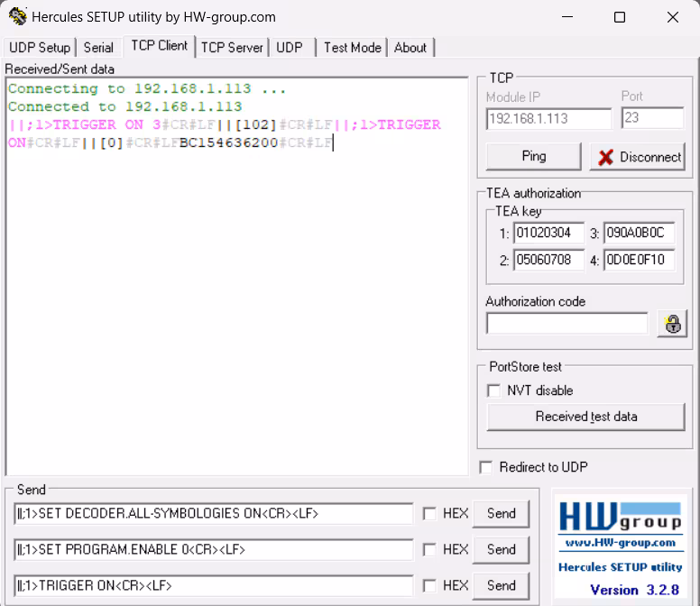Maximize the Hercules window
This screenshot has height=606, width=700.
point(620,17)
